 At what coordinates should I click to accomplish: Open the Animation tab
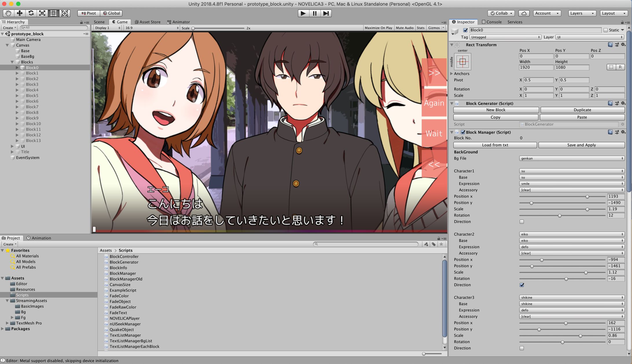(x=38, y=238)
